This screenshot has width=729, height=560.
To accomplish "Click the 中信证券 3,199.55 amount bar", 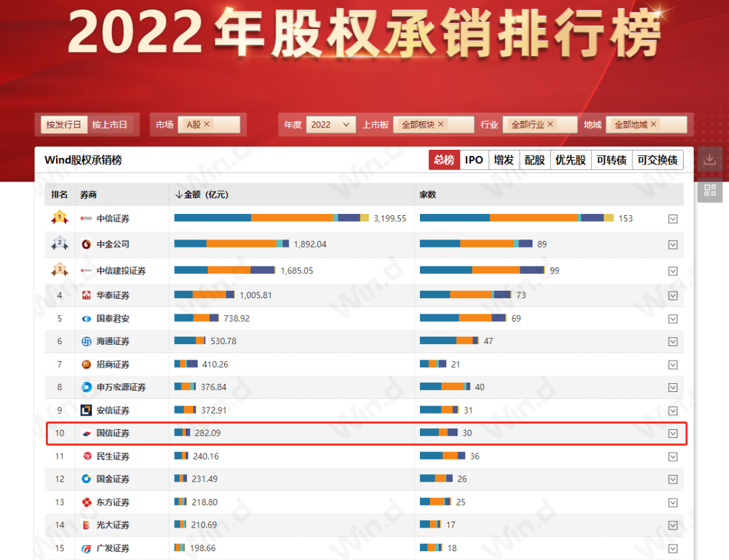I will (271, 217).
